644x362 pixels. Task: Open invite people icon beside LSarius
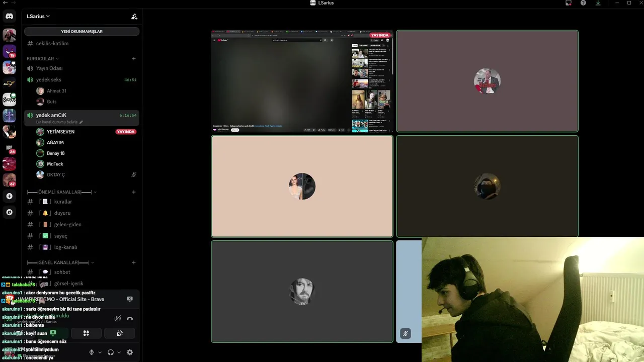[134, 16]
